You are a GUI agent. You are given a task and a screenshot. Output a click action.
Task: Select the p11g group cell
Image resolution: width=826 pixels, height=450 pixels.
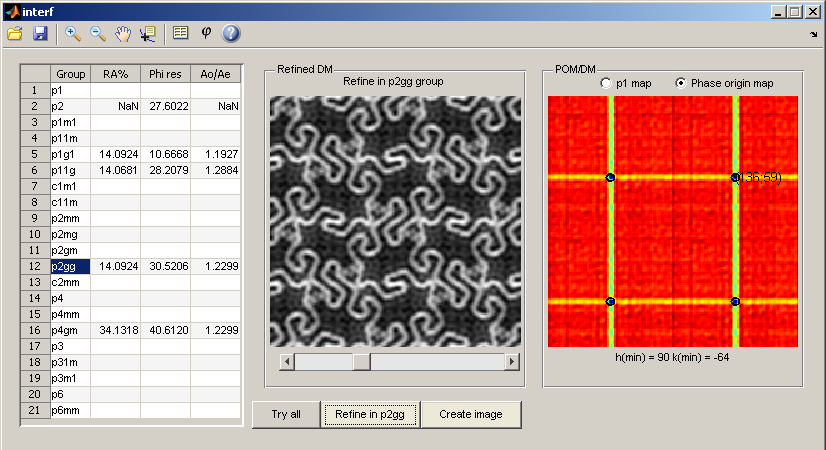(x=70, y=170)
